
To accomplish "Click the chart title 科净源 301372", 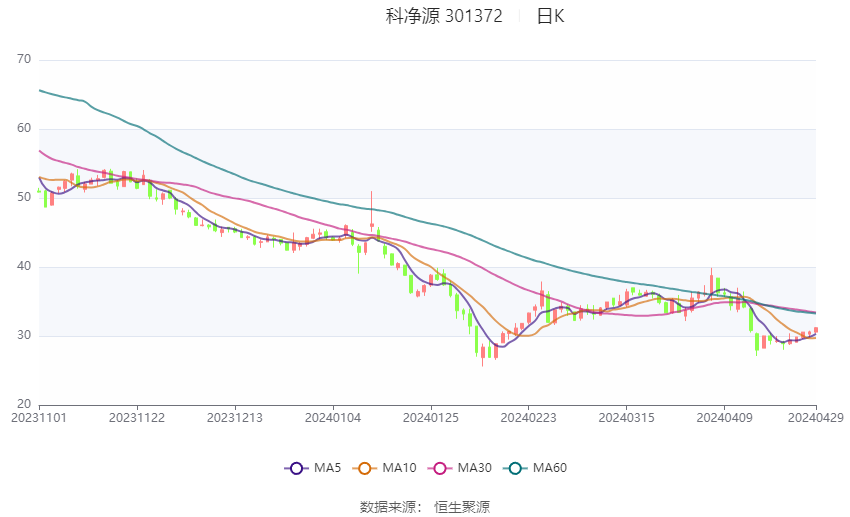I will [444, 16].
